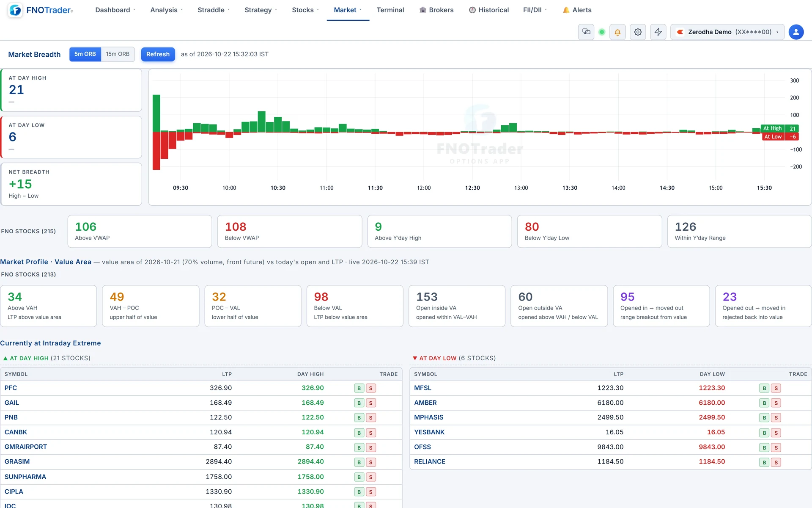The image size is (812, 508).
Task: Click the FNOTrader logo icon
Action: 15,10
